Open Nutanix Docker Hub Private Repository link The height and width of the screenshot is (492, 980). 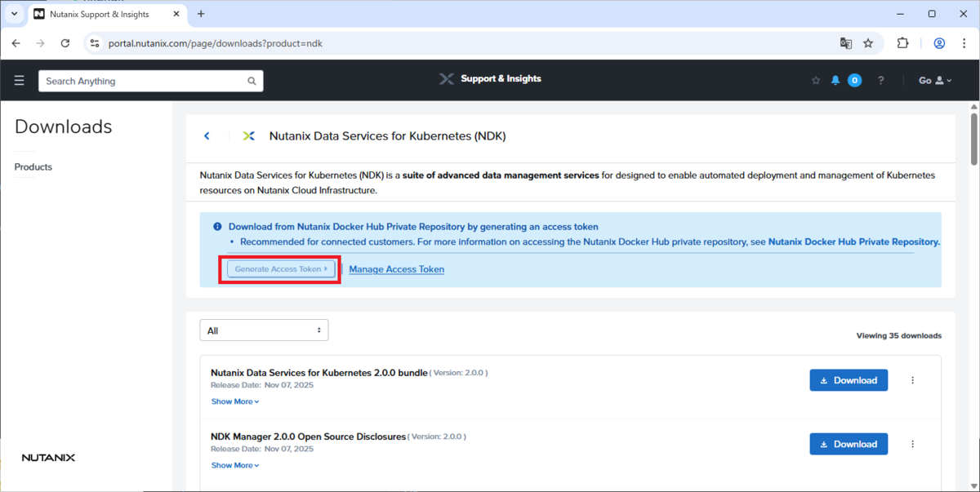[x=854, y=242]
